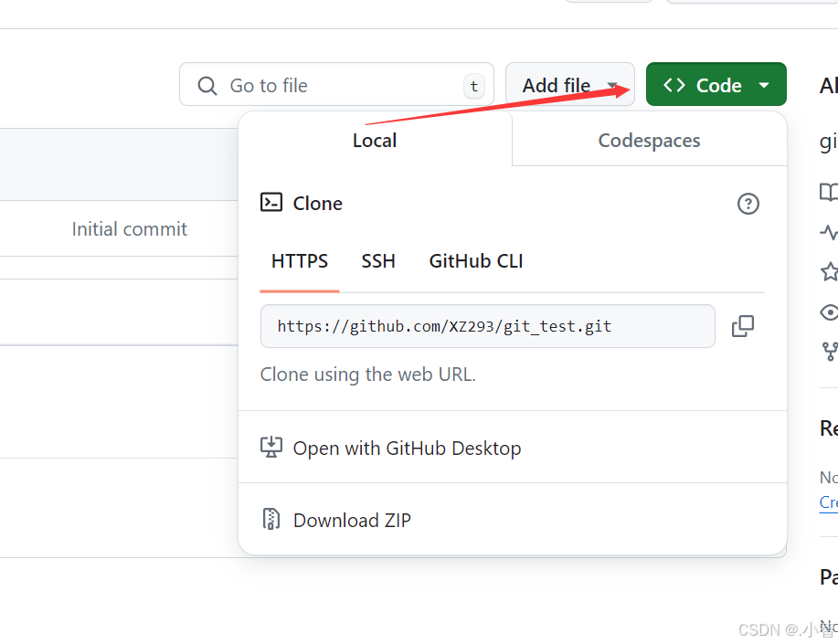The width and height of the screenshot is (838, 644).
Task: Open with GitHub Desktop
Action: point(407,448)
